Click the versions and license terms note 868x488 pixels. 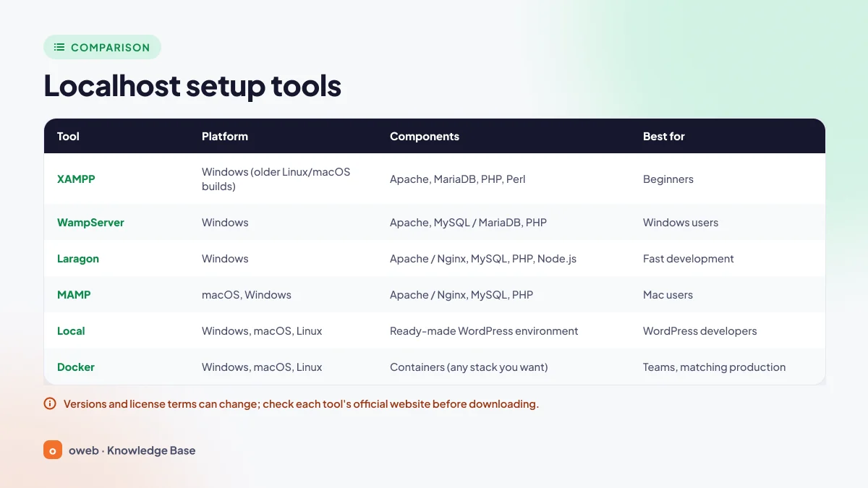[301, 404]
